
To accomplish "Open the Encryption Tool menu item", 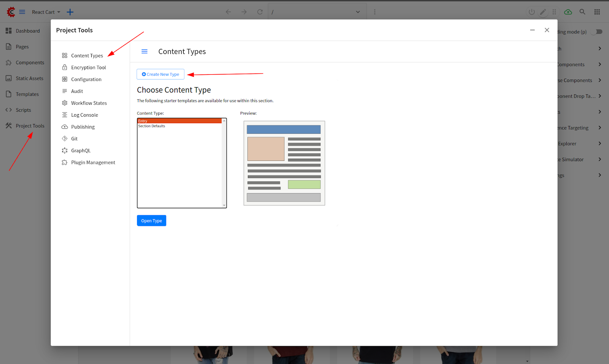I will pyautogui.click(x=88, y=67).
